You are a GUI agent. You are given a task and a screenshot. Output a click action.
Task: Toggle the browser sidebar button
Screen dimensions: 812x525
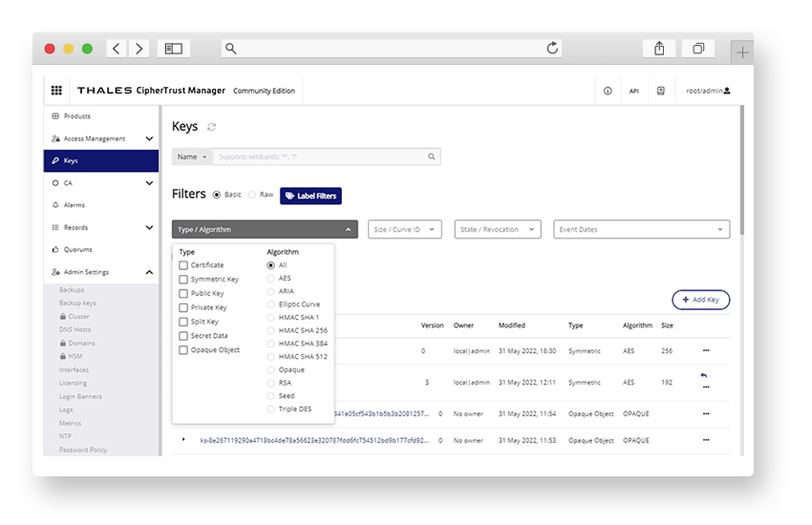[174, 49]
